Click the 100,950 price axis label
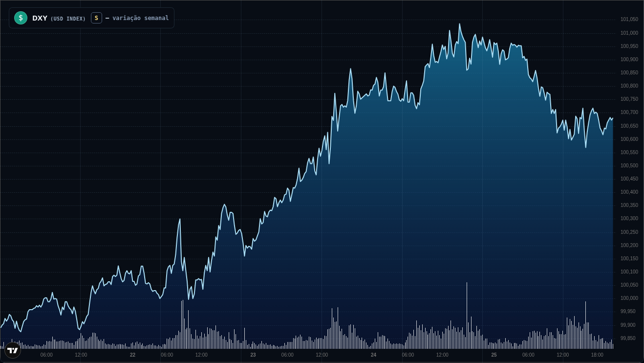Viewport: 644px width, 363px height. click(629, 46)
